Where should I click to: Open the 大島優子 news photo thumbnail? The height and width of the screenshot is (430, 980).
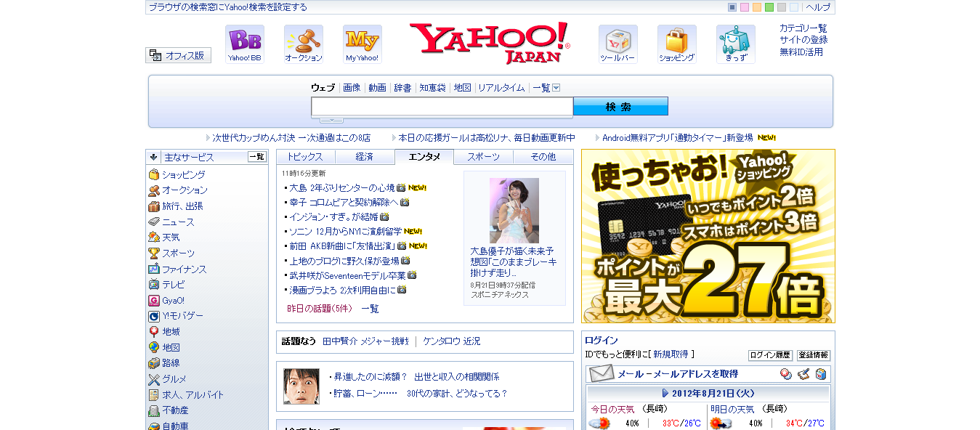tap(514, 211)
